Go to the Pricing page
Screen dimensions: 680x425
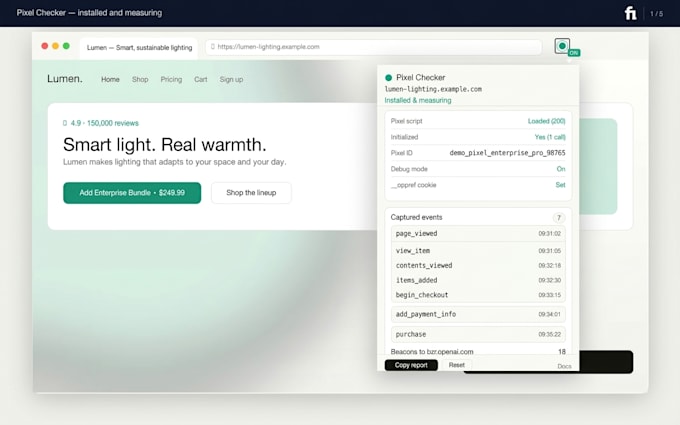[x=171, y=79]
